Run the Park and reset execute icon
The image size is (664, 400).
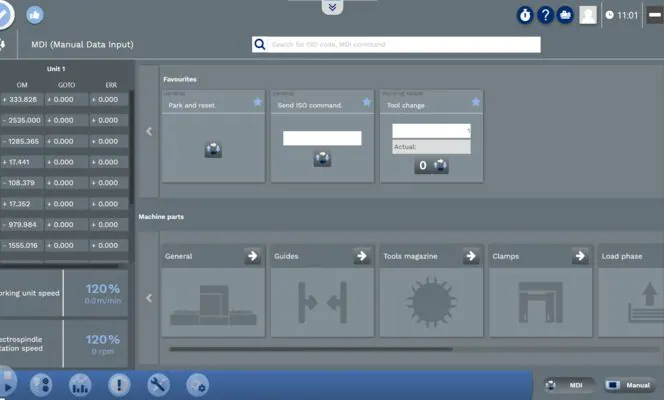click(213, 150)
